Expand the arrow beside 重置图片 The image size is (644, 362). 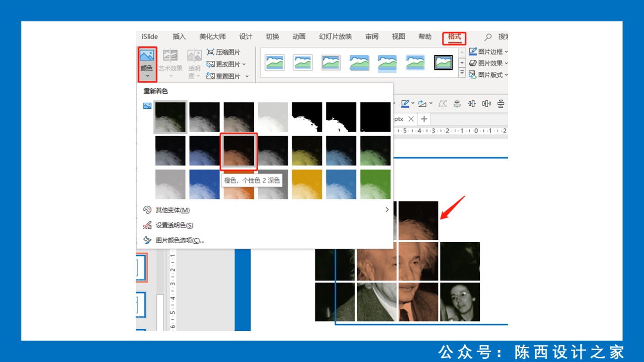(x=247, y=76)
